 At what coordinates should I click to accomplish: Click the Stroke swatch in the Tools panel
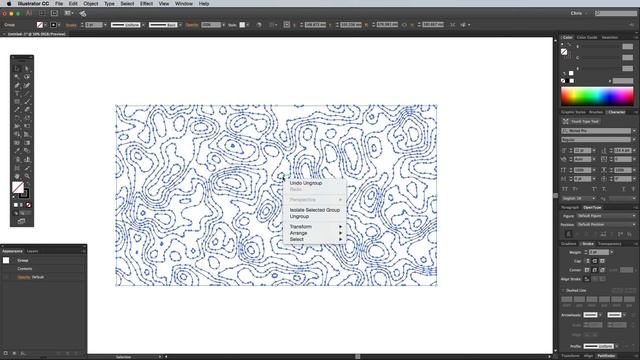click(24, 194)
